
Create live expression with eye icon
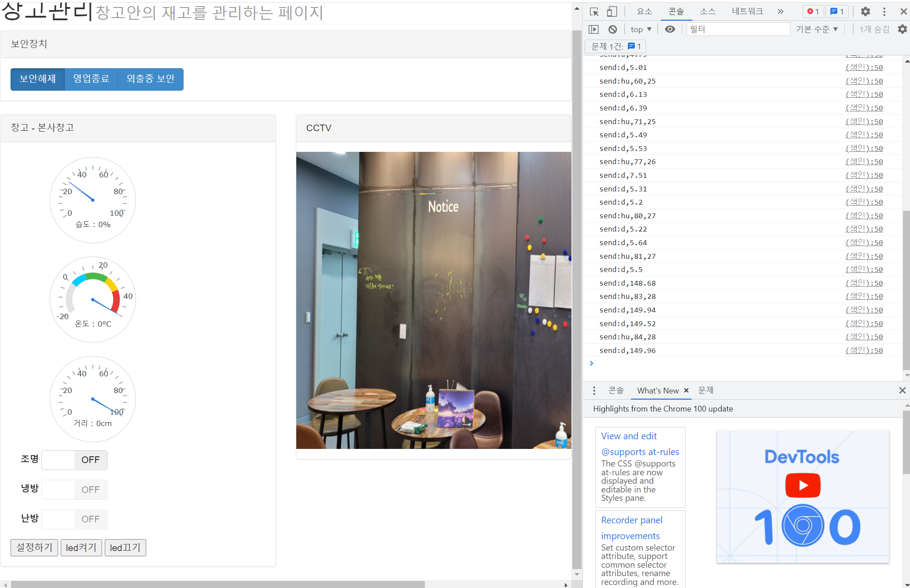click(x=670, y=29)
